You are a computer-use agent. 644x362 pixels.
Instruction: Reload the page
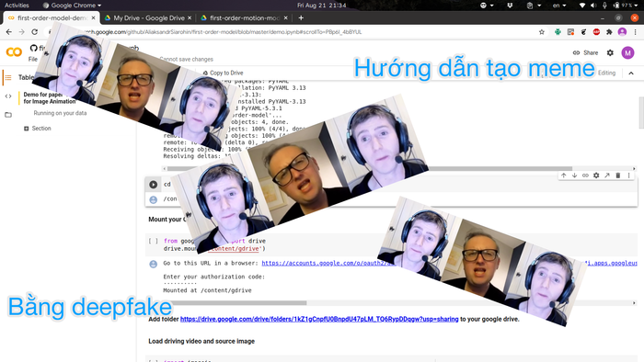(35, 32)
